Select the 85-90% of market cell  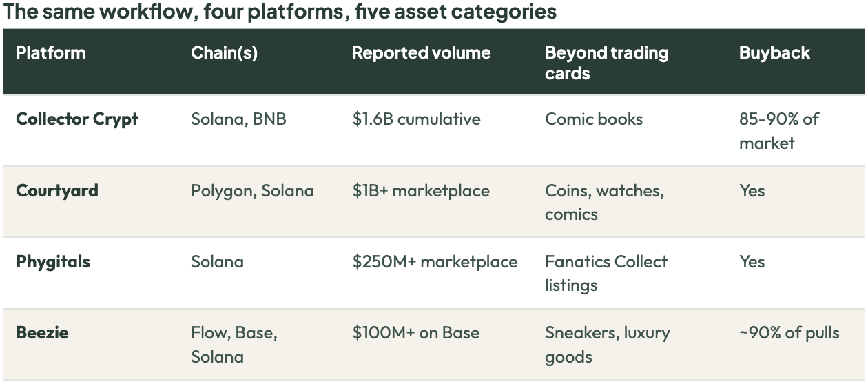pos(778,131)
